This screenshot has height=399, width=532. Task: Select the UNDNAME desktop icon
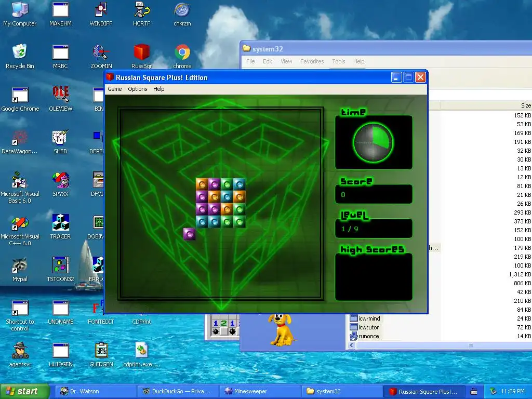[x=60, y=312]
